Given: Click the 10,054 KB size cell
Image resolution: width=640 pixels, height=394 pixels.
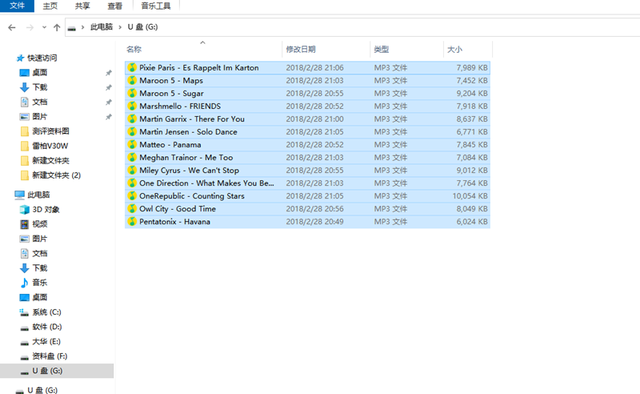Looking at the screenshot, I should point(470,196).
